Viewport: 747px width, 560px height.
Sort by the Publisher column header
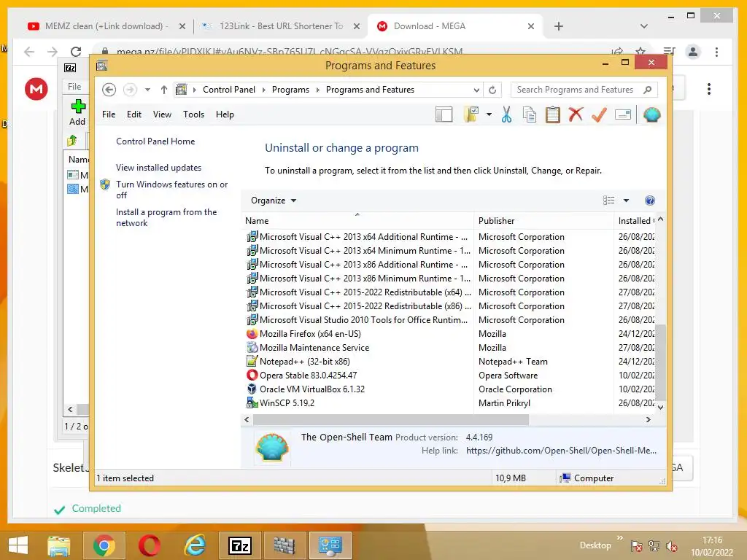[x=543, y=221]
